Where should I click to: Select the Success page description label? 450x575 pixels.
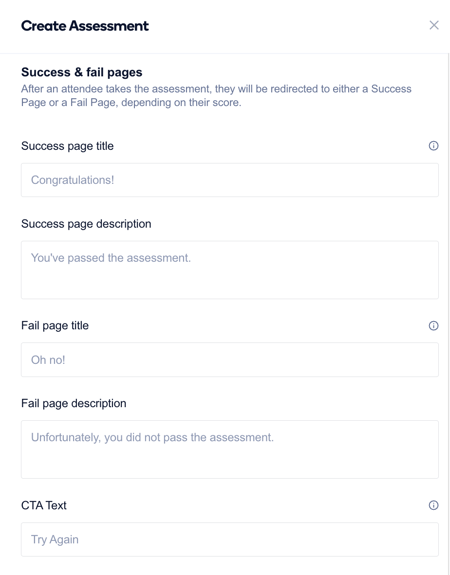coord(86,224)
